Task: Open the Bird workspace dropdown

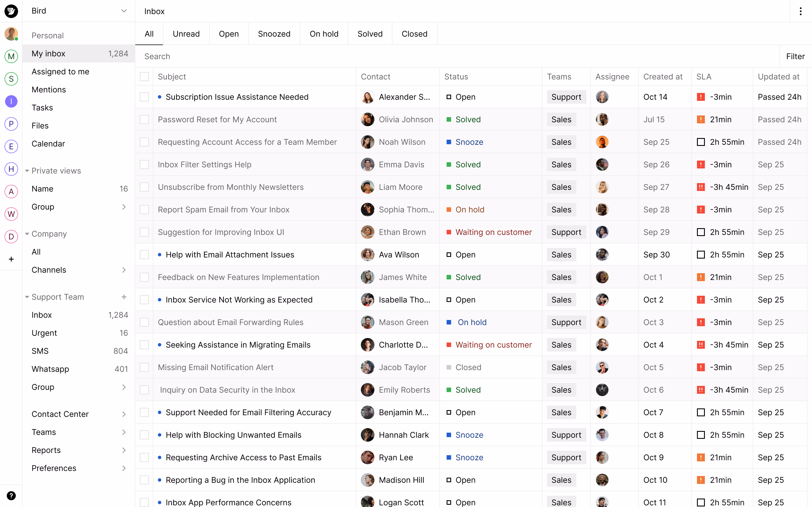Action: click(x=124, y=11)
